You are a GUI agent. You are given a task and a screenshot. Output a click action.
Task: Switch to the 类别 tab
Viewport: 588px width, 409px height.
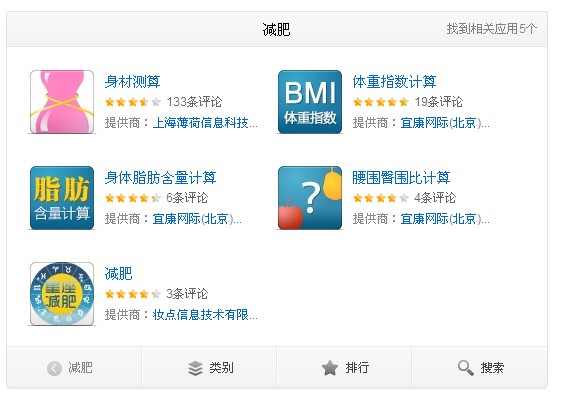[209, 367]
